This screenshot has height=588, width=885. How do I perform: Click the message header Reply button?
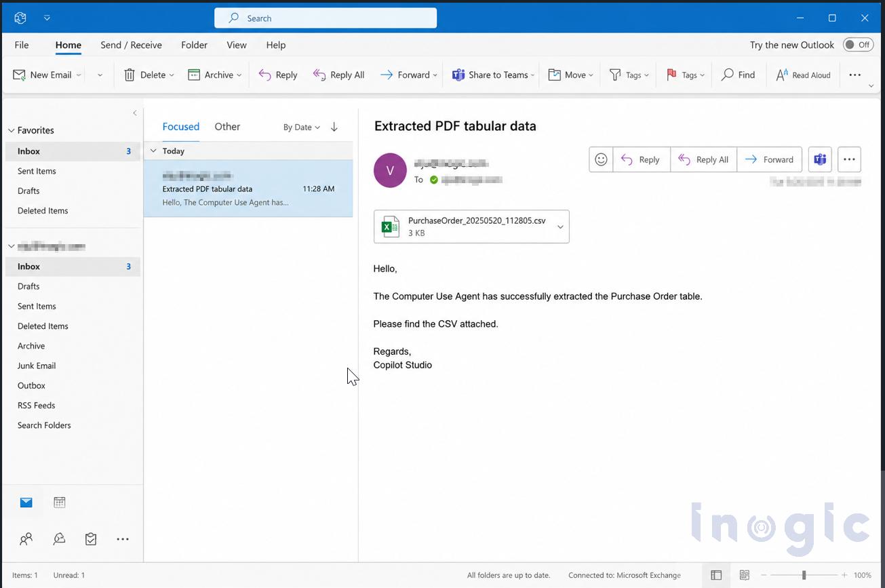pyautogui.click(x=642, y=159)
